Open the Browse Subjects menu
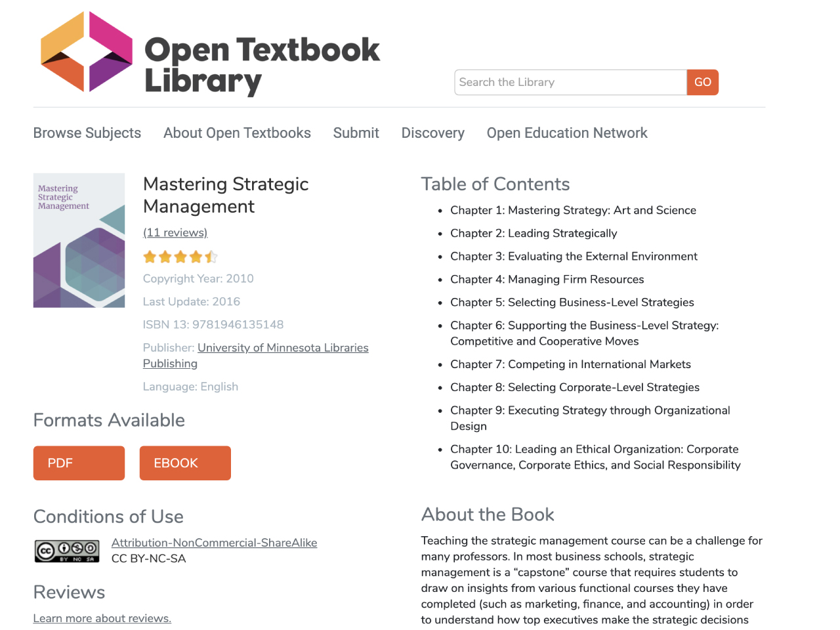Image resolution: width=840 pixels, height=630 pixels. (x=87, y=133)
